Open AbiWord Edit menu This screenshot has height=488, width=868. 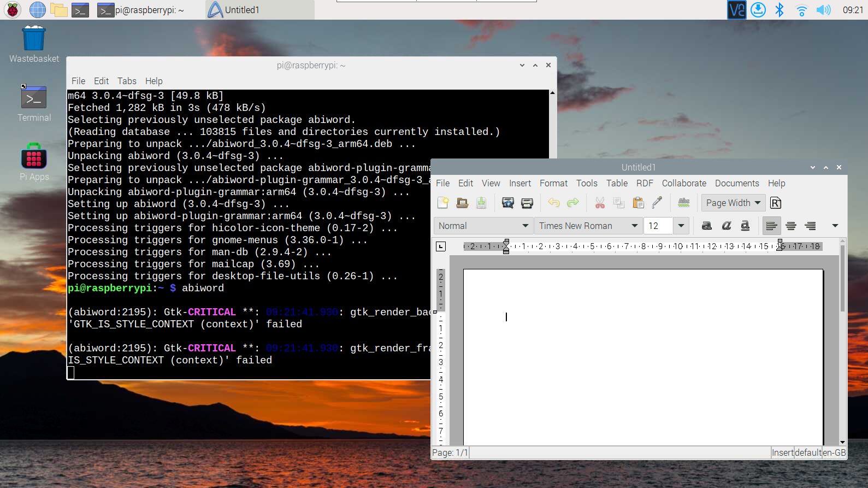click(465, 183)
